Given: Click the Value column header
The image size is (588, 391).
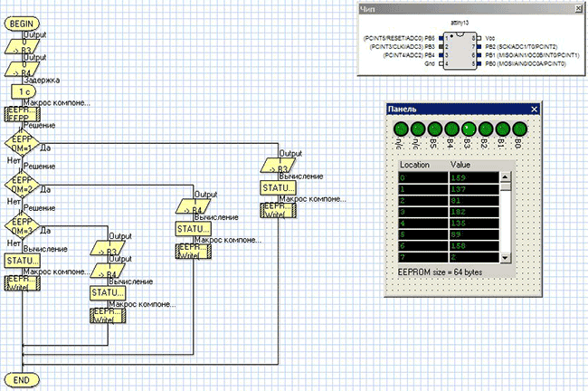Looking at the screenshot, I should (x=460, y=165).
